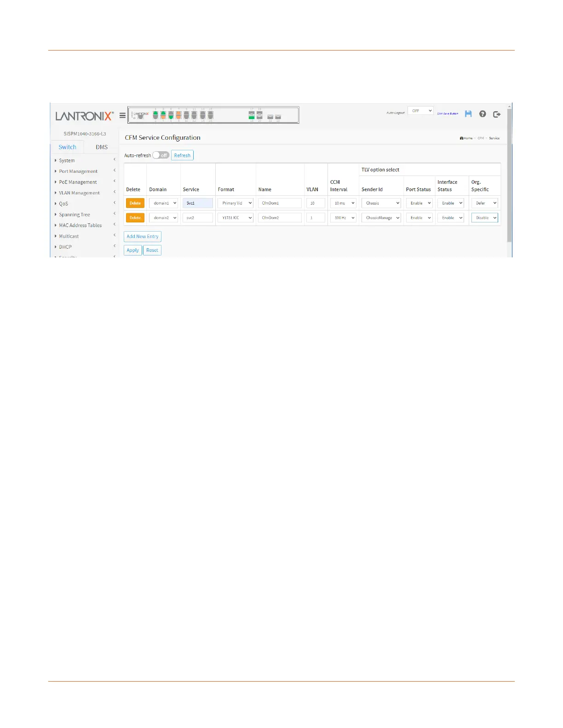Delete the domain2 svc2 entry
Screen dimensions: 563x728
pos(135,218)
